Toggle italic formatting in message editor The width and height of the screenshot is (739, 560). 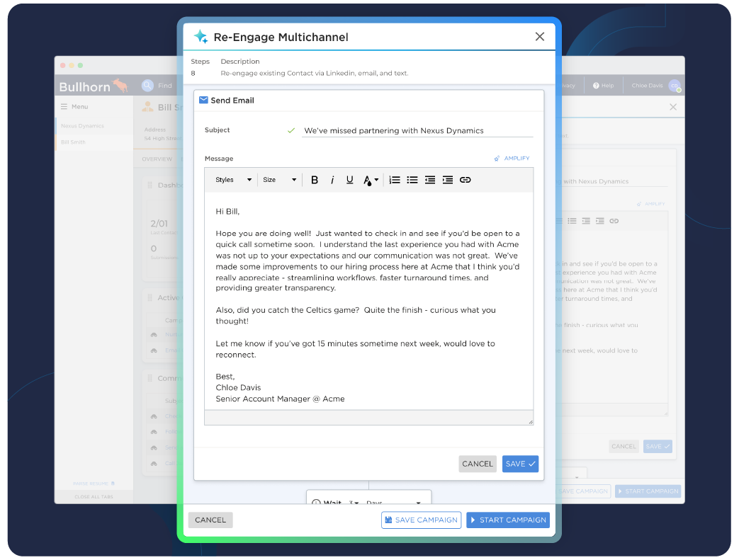coord(332,180)
